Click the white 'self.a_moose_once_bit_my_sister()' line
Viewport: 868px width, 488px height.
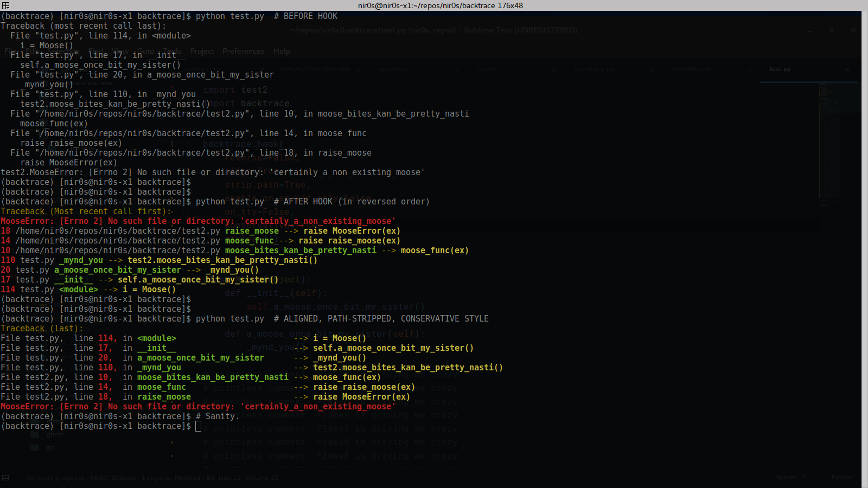100,65
